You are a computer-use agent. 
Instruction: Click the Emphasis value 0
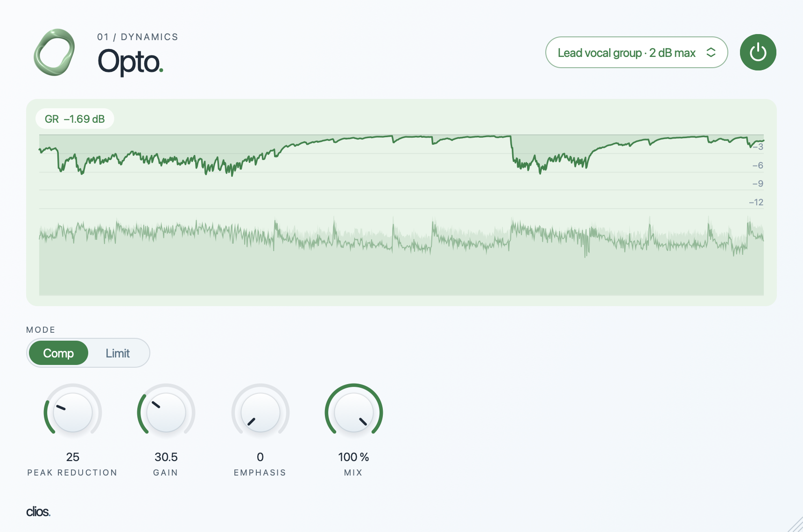261,457
